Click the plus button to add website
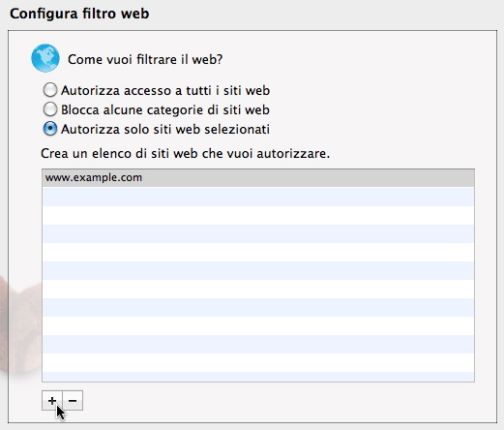Screen dimensions: 504x430 tap(52, 401)
